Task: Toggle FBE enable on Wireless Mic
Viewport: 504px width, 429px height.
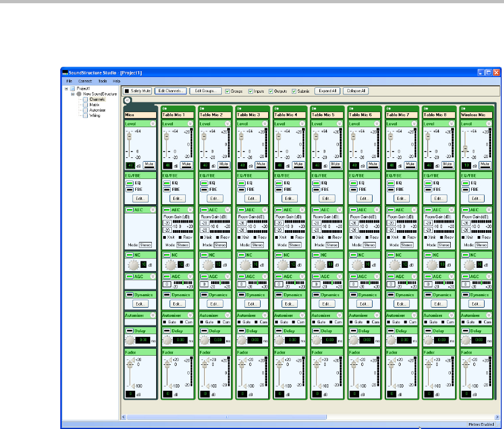Action: pos(466,190)
